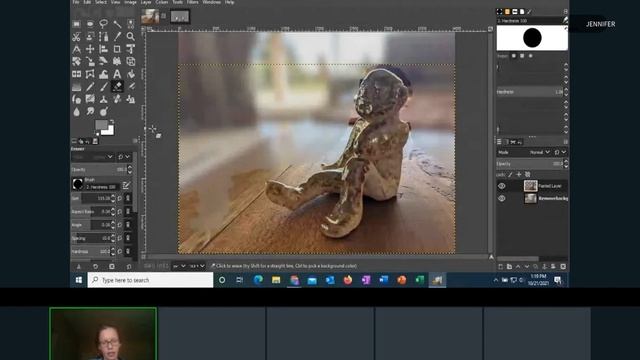Select the Text tool letter A

pos(117,74)
